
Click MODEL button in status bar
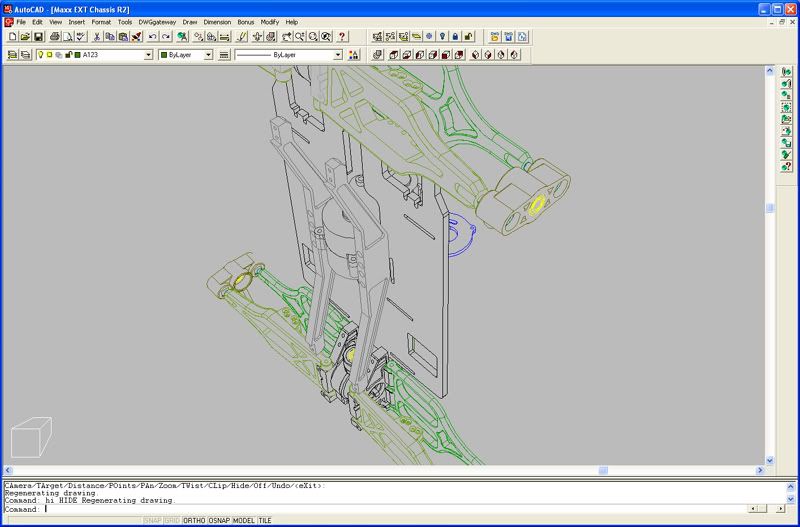pos(244,520)
